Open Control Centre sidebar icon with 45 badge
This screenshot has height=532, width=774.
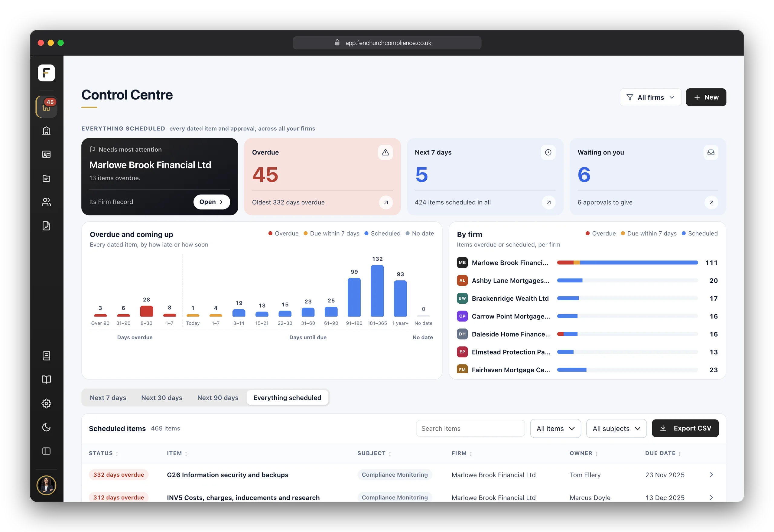tap(46, 106)
